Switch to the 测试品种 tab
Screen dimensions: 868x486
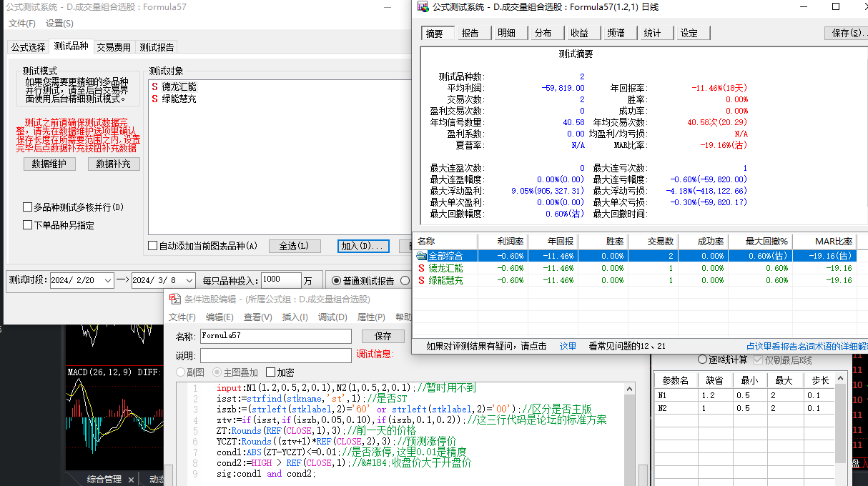pos(71,46)
